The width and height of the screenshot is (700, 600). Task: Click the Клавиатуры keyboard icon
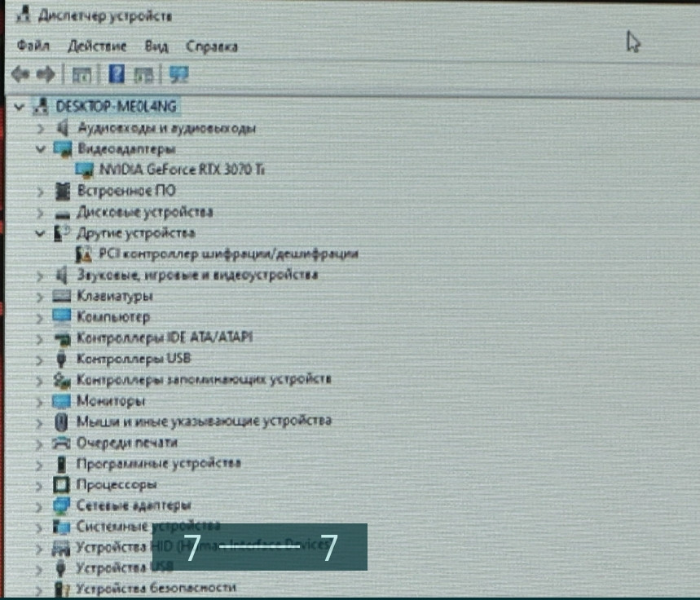pos(62,296)
